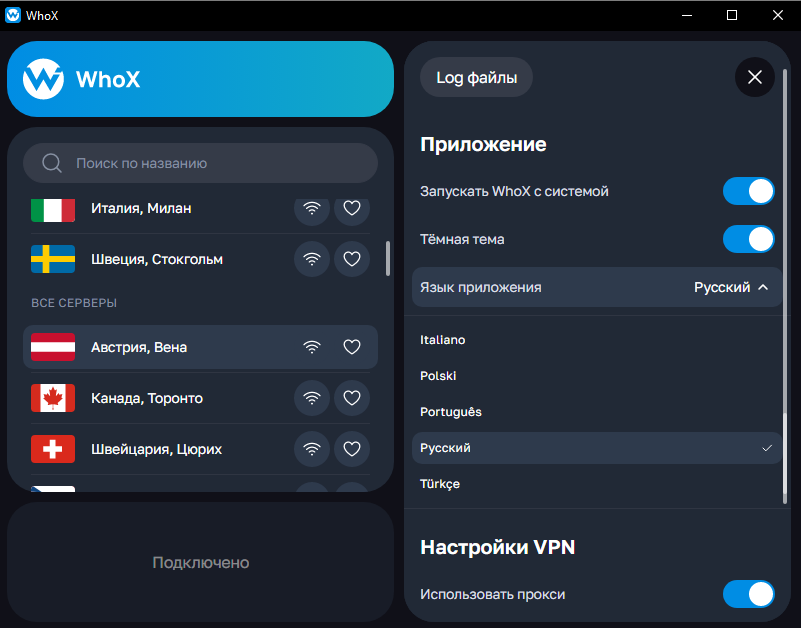Viewport: 801px width, 628px height.
Task: Favorite Австрия, Вена with the heart icon
Action: click(x=352, y=347)
